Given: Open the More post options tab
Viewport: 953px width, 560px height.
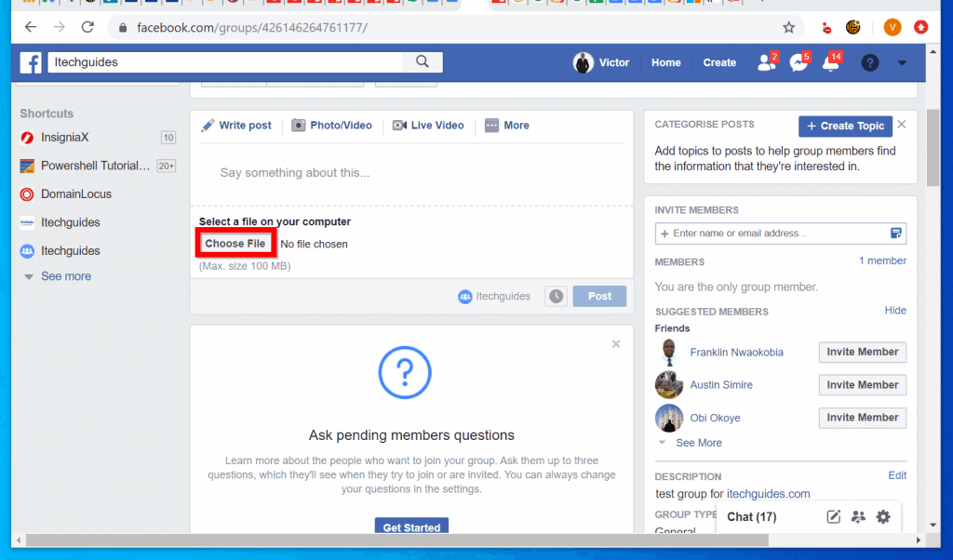Looking at the screenshot, I should pos(507,126).
